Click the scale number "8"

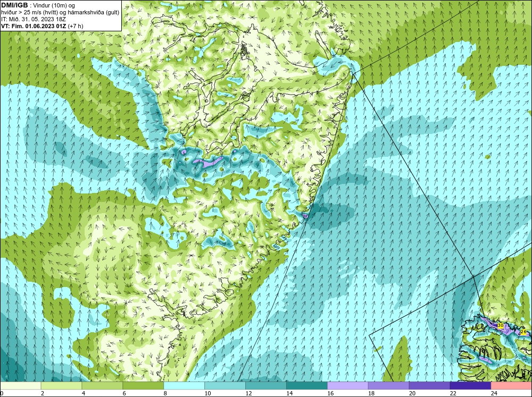pyautogui.click(x=165, y=393)
